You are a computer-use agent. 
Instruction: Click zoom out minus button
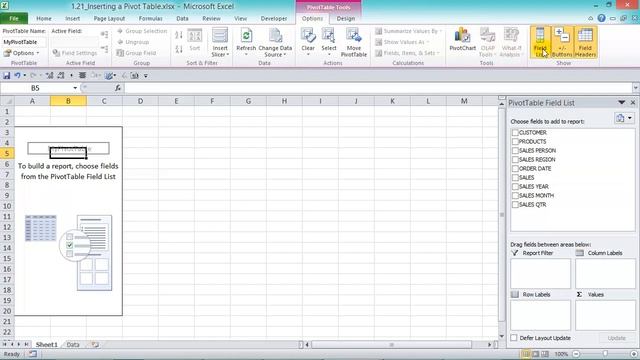[576, 354]
